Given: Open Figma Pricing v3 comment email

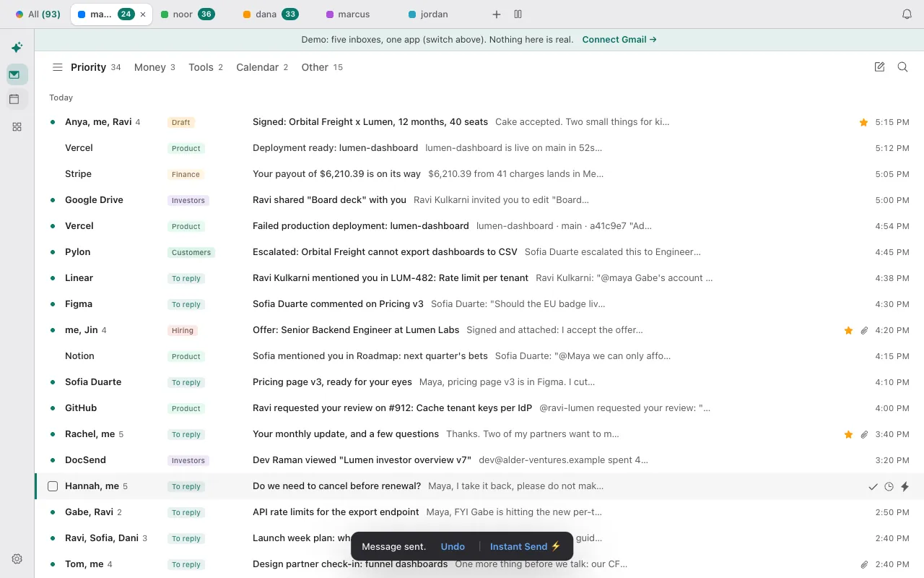Looking at the screenshot, I should [479, 304].
